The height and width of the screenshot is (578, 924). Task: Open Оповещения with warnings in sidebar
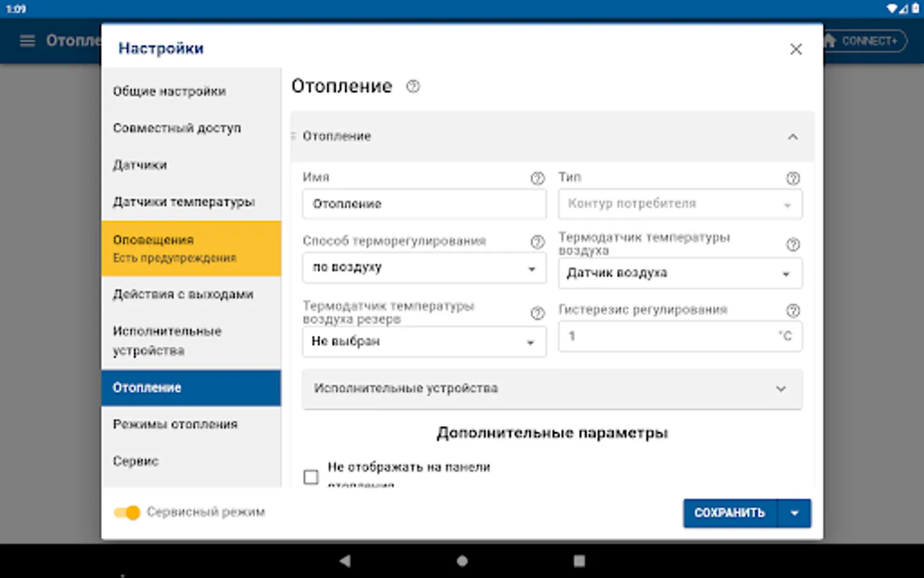click(x=191, y=249)
